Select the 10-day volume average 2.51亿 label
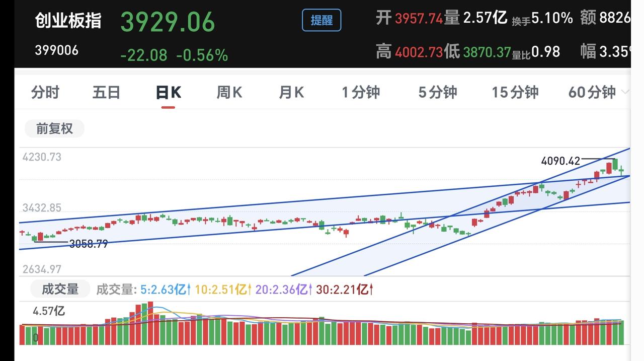Viewport: 644px width, 361px height. [223, 290]
